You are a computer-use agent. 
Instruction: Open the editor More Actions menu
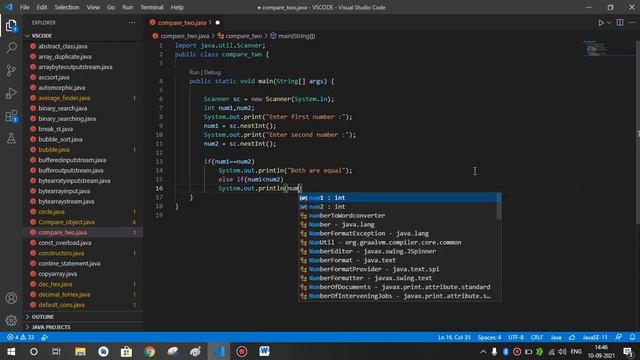(x=632, y=23)
